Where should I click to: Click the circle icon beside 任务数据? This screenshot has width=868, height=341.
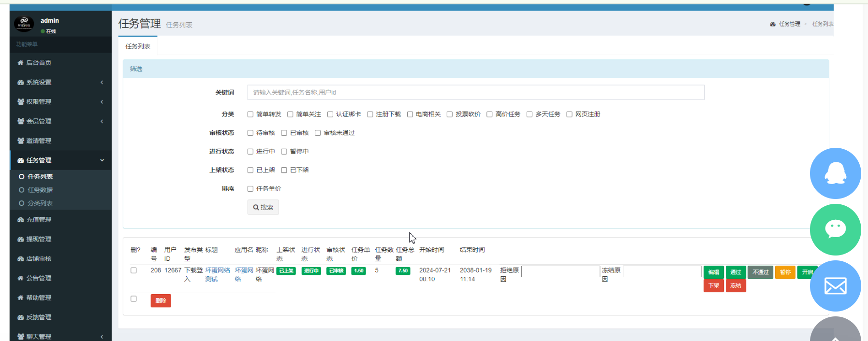click(x=21, y=190)
